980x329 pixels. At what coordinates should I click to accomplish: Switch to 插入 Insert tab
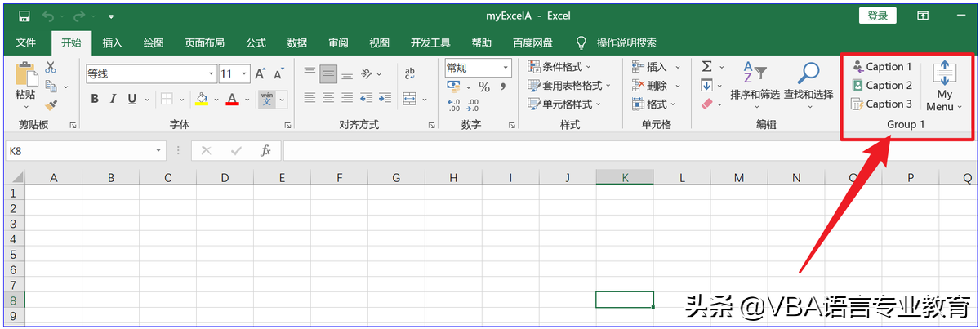(x=112, y=42)
